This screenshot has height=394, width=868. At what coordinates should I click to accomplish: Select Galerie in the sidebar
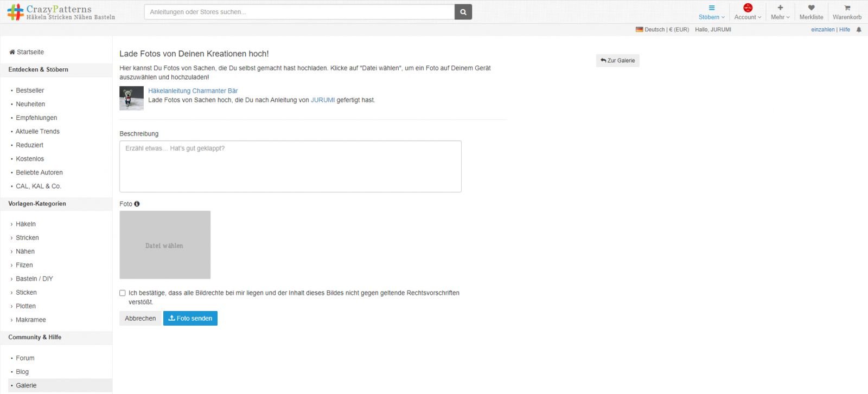[x=26, y=385]
